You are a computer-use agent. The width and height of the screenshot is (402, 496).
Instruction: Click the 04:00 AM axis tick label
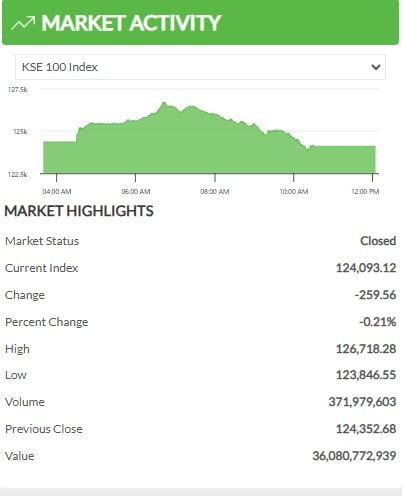57,192
